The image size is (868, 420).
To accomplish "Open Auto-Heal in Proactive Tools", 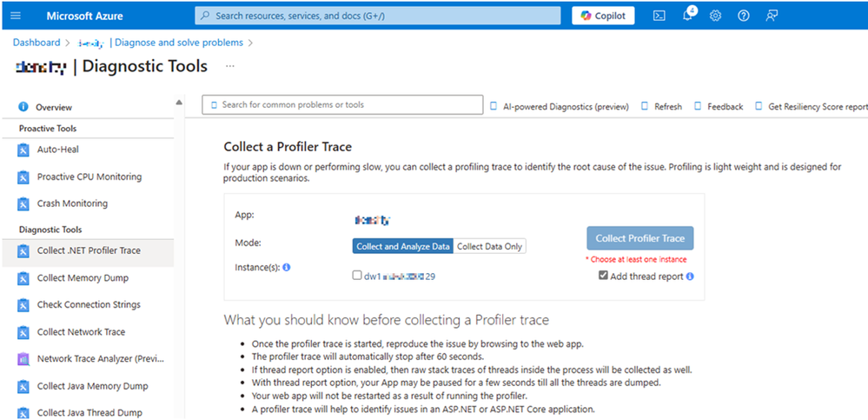I will click(57, 150).
